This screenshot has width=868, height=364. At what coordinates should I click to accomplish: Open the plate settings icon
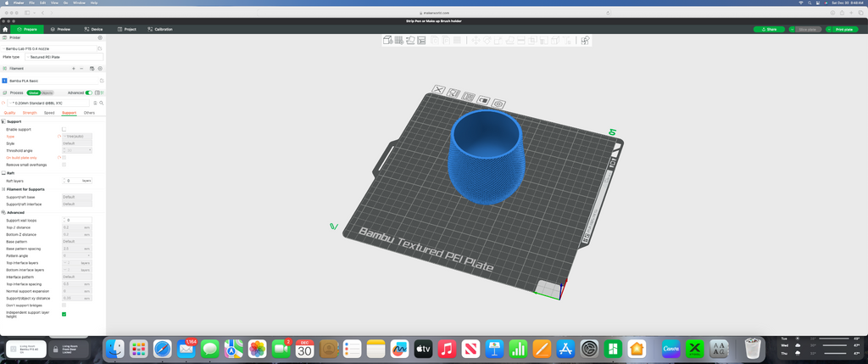pos(498,103)
